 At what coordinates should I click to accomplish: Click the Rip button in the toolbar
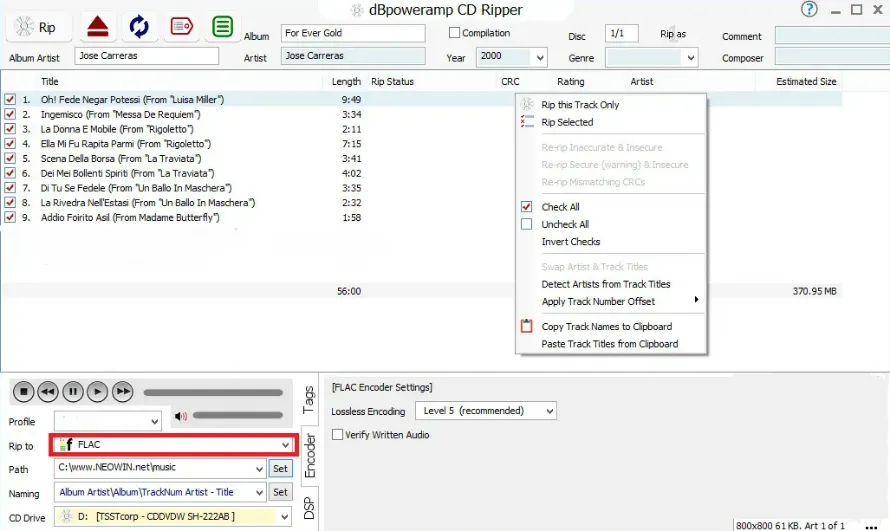point(39,27)
